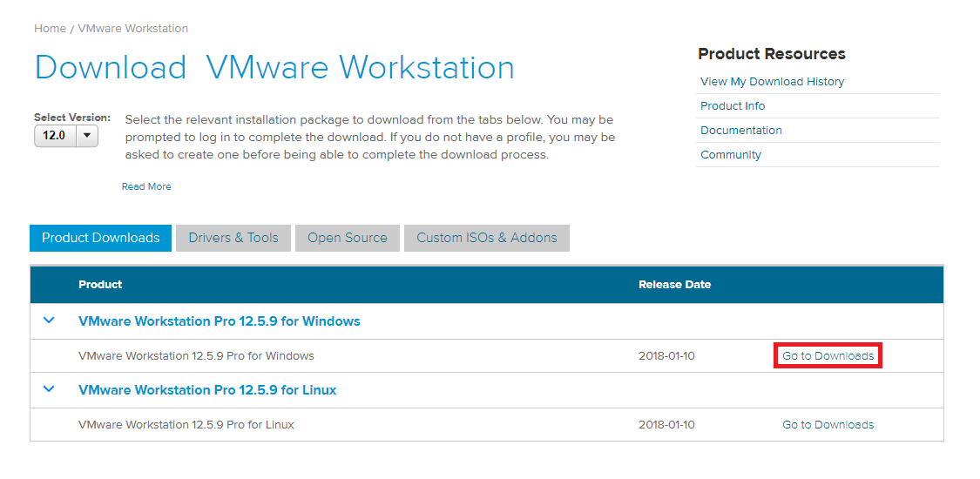Click the Read More link
This screenshot has height=479, width=980.
coord(146,186)
